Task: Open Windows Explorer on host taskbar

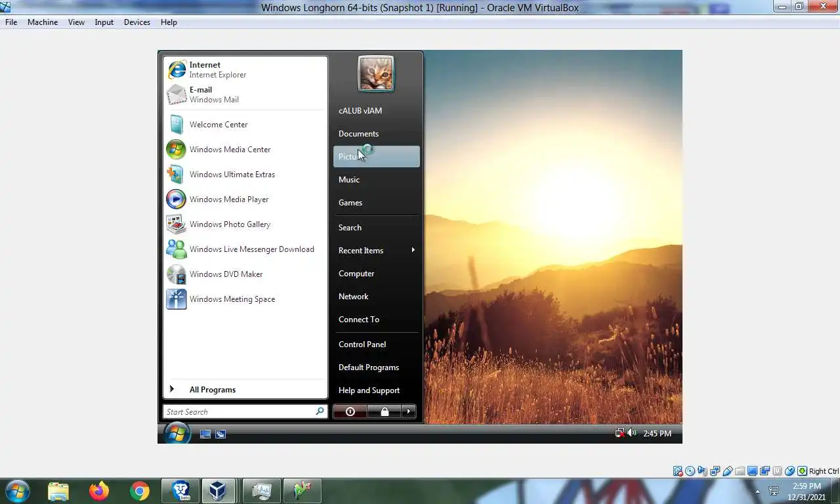Action: [58, 490]
